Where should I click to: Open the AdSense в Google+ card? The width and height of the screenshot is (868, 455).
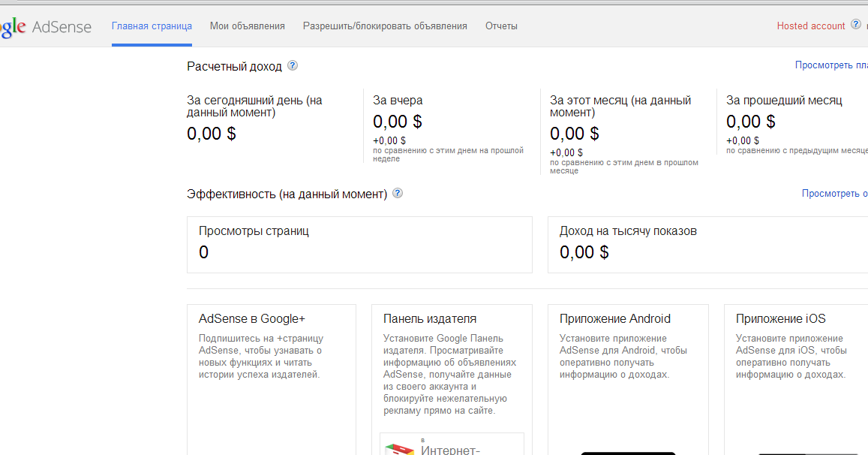point(272,380)
